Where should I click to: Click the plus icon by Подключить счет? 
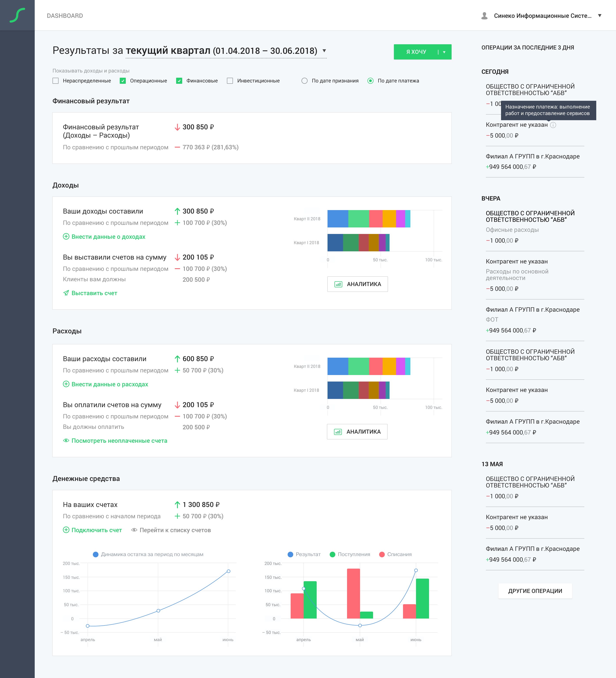tap(66, 530)
